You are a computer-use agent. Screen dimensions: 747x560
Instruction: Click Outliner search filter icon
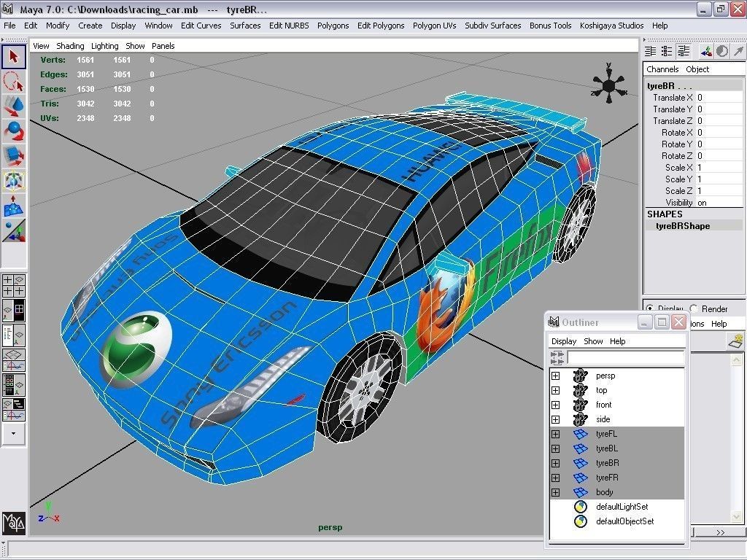coord(557,357)
